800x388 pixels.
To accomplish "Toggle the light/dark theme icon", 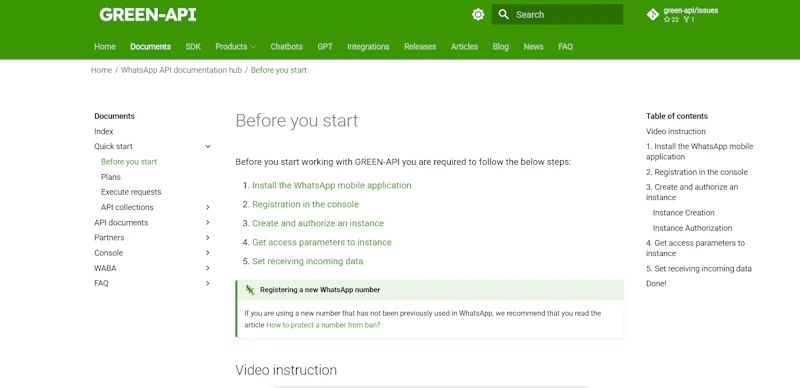I will [478, 15].
